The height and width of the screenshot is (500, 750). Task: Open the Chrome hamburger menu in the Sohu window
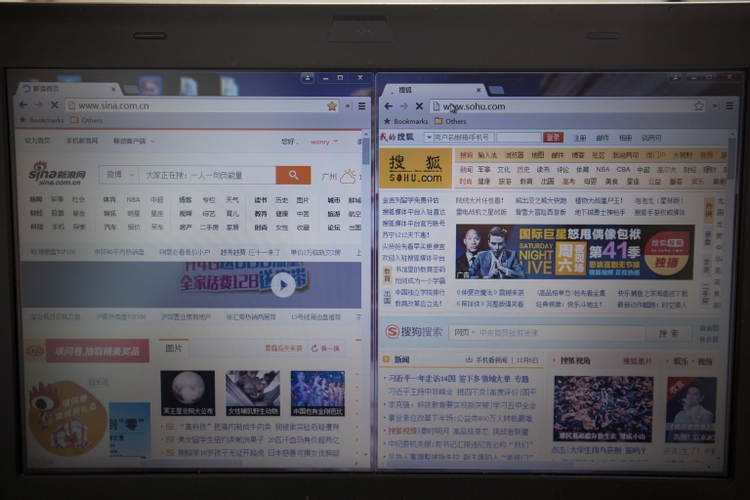pyautogui.click(x=729, y=106)
